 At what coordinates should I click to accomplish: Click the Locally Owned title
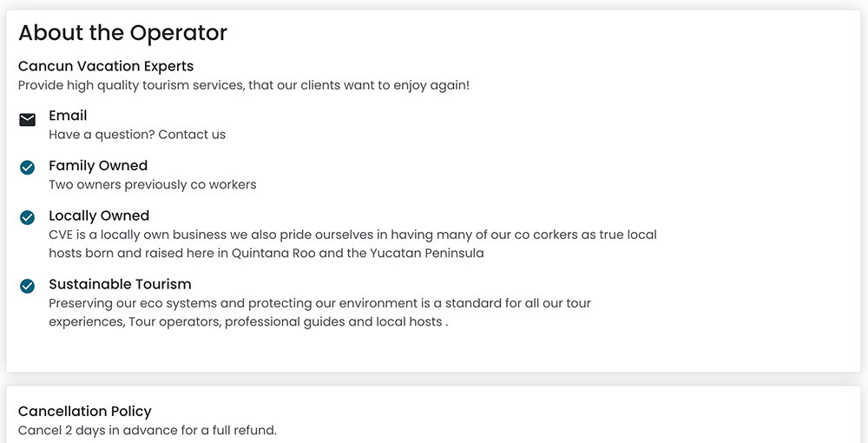point(99,215)
